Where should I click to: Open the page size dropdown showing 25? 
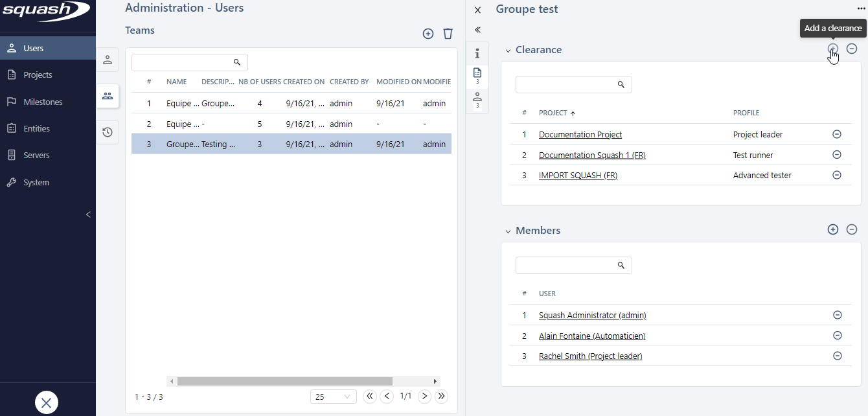click(333, 397)
